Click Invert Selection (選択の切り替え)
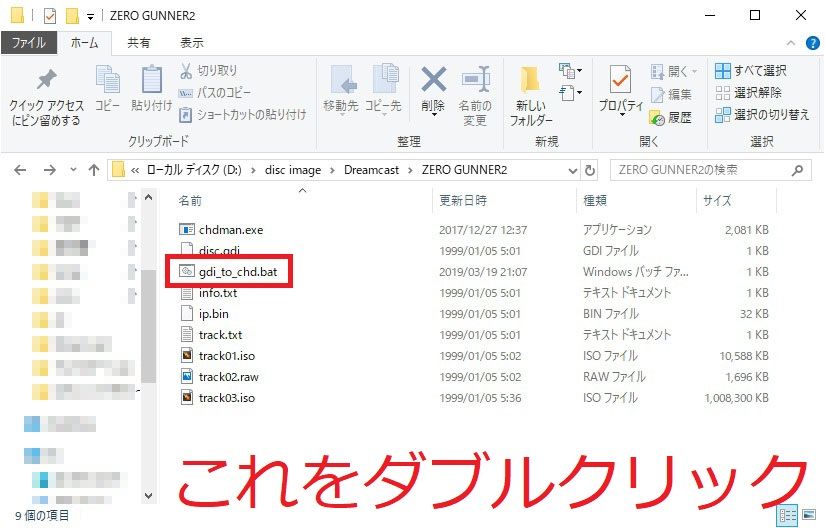This screenshot has width=825, height=528. [x=762, y=115]
